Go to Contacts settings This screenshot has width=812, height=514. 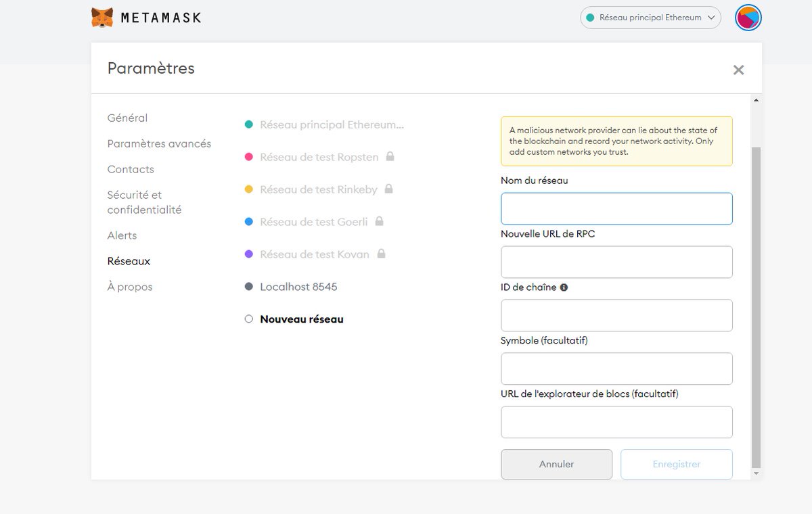[x=131, y=169]
